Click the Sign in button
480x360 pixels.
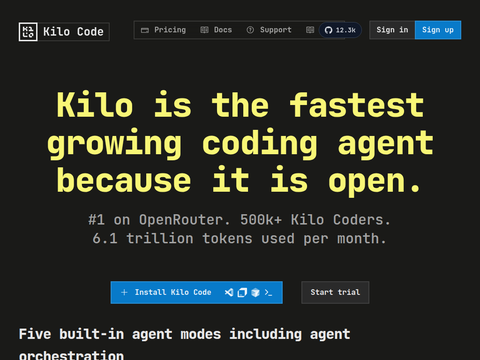pyautogui.click(x=392, y=30)
